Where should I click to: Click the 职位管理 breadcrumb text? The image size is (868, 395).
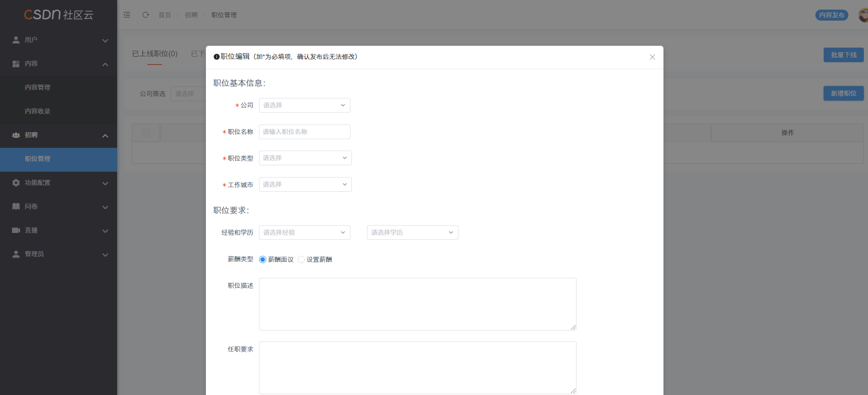(224, 15)
